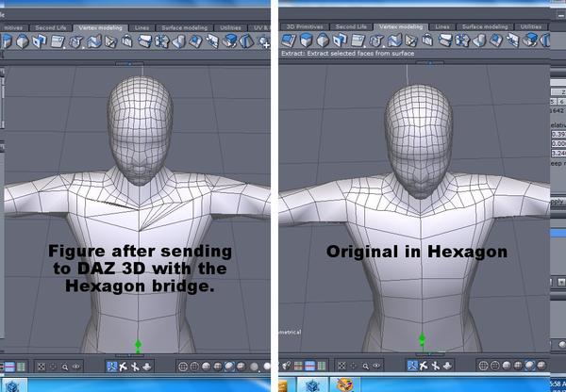
Task: Open Utilities tab in Original in Hexagon window
Action: 530,27
